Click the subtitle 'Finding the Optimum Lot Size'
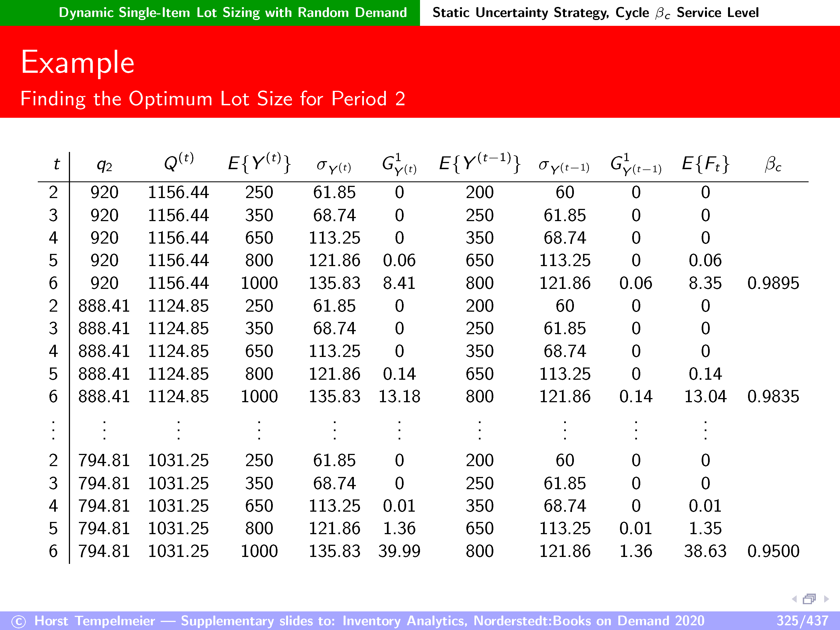This screenshot has height=630, width=840. click(213, 99)
